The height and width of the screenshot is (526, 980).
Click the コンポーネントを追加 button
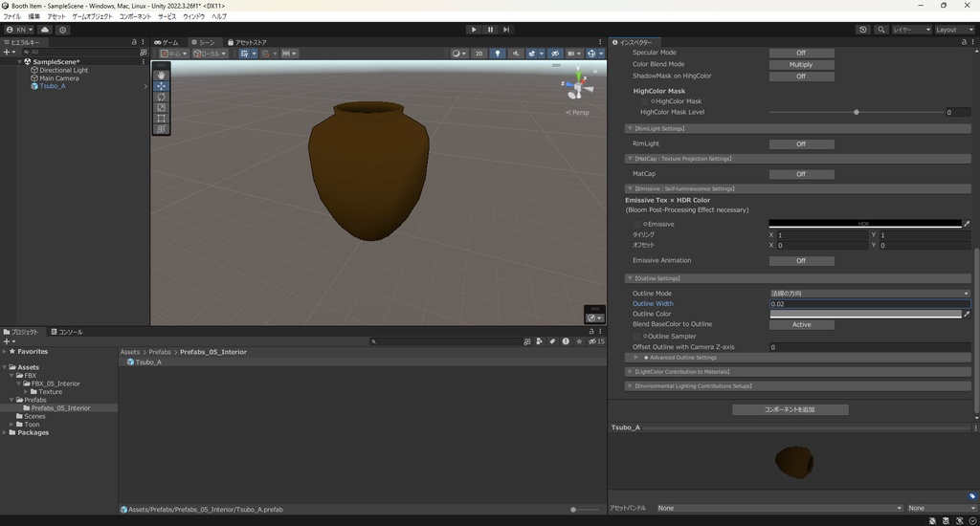pyautogui.click(x=790, y=409)
